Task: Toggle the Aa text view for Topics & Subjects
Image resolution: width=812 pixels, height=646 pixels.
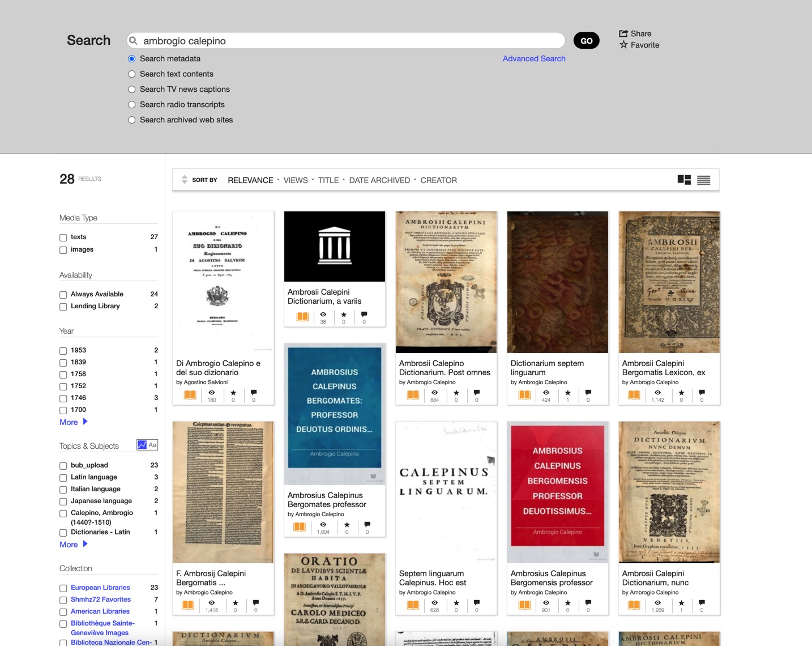Action: click(x=152, y=445)
